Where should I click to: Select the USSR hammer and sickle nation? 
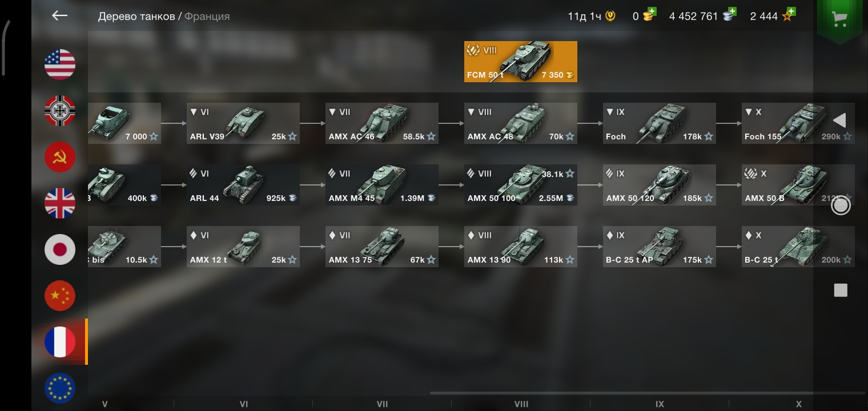tap(60, 156)
